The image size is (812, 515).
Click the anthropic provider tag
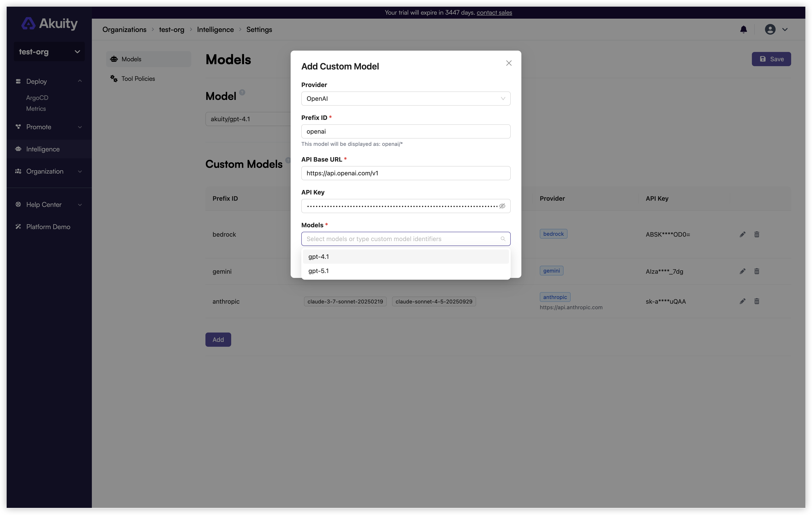(x=555, y=297)
